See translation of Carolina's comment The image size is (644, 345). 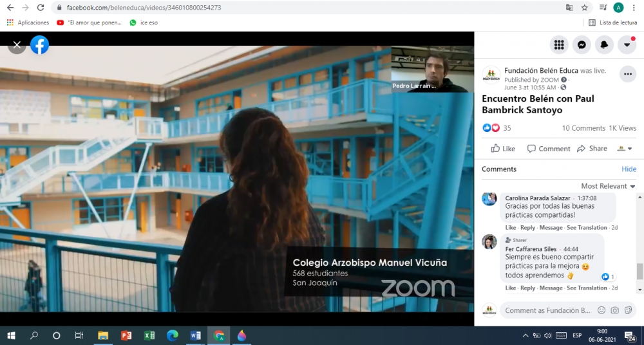click(587, 228)
